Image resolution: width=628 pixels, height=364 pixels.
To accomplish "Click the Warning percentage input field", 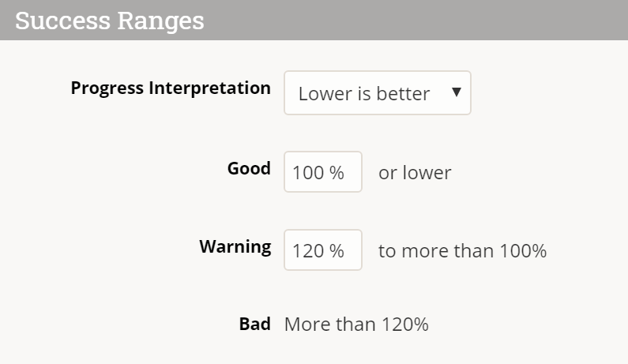I will (322, 250).
